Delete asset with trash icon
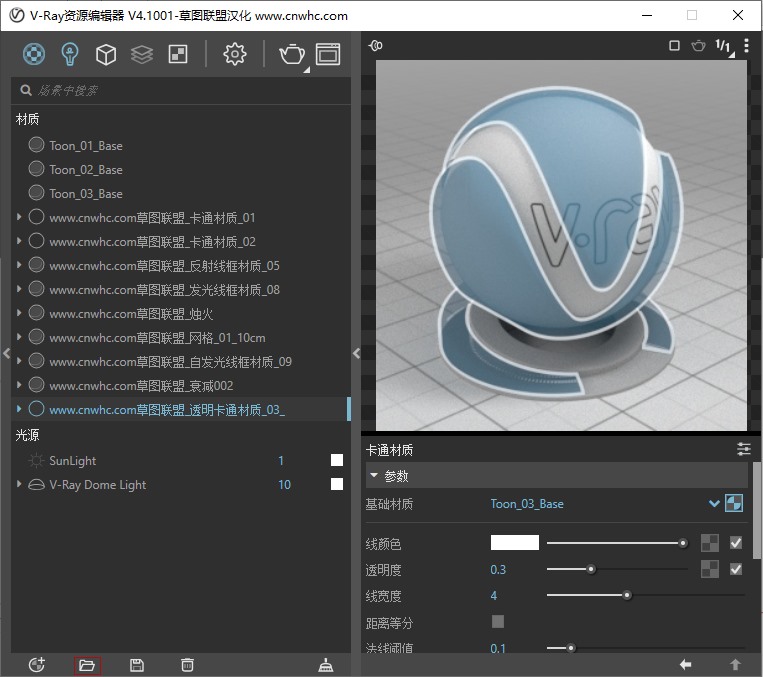The image size is (763, 677). (187, 665)
